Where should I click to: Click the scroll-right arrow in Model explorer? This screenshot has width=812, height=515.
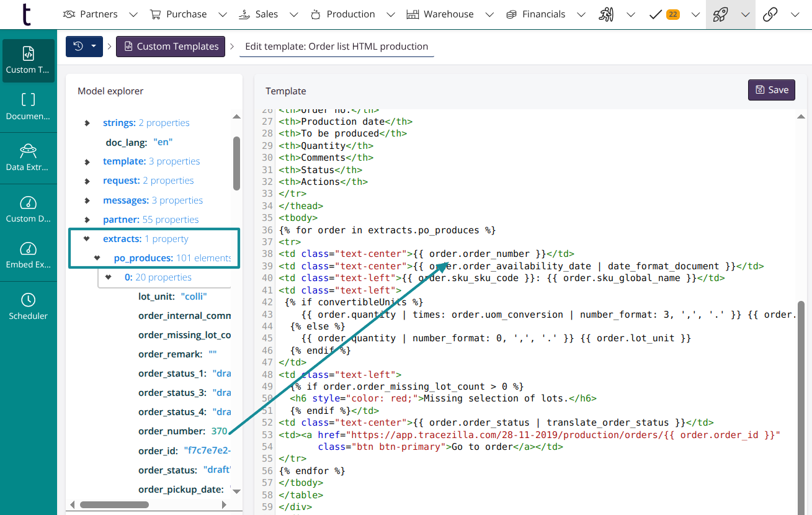pyautogui.click(x=224, y=504)
